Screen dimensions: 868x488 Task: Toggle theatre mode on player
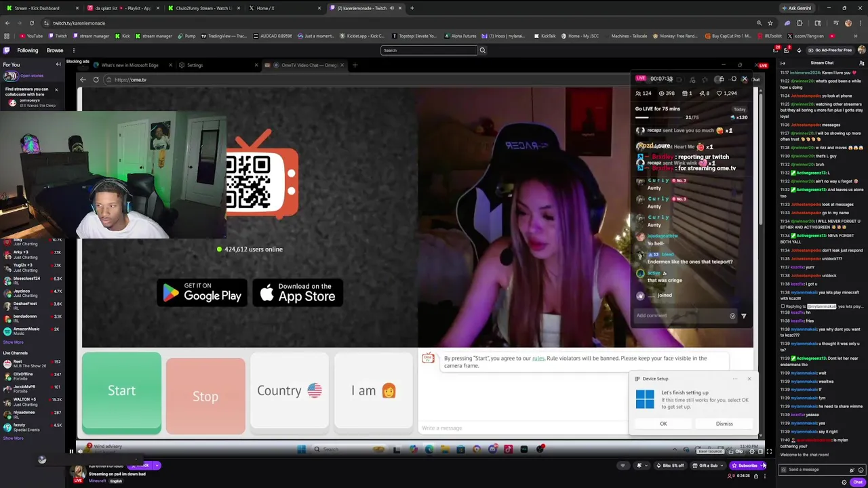(760, 451)
